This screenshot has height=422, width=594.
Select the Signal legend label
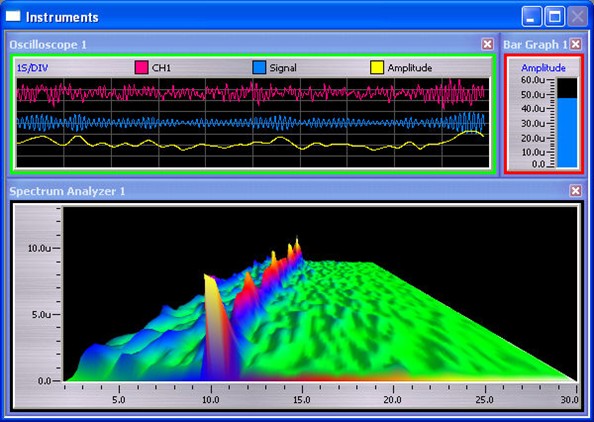(x=283, y=68)
